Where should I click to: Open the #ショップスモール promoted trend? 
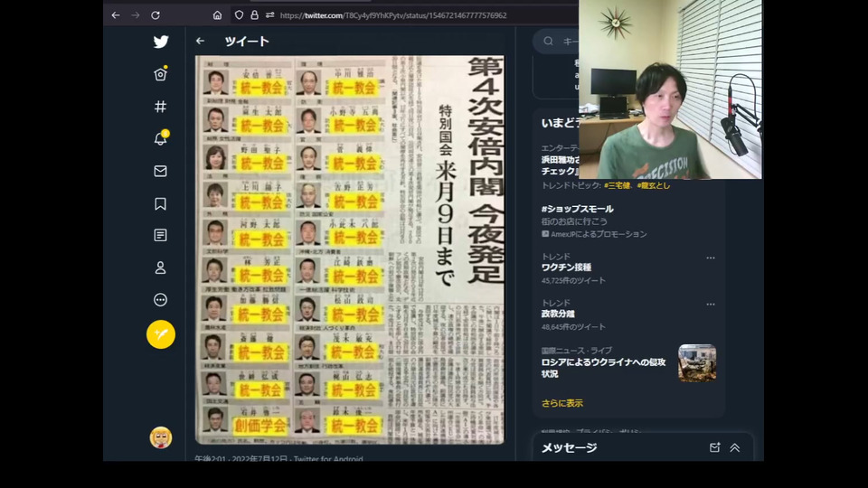click(578, 209)
